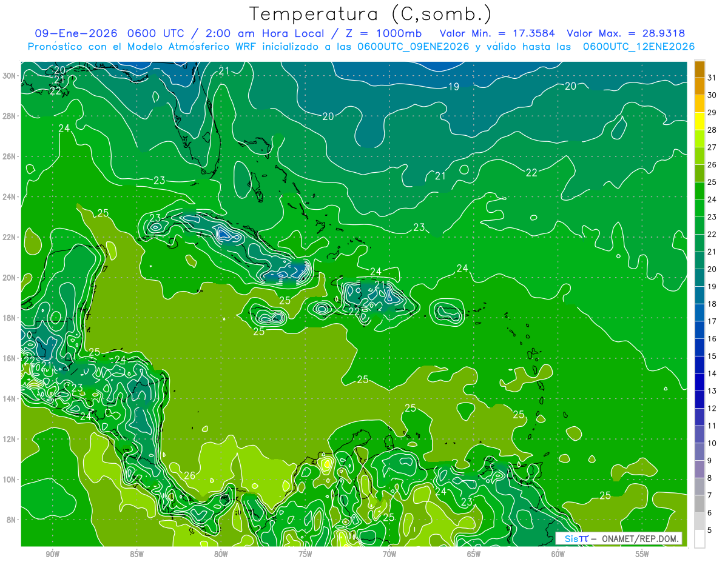
Task: Click the 8N latitude axis label
Action: pos(12,520)
